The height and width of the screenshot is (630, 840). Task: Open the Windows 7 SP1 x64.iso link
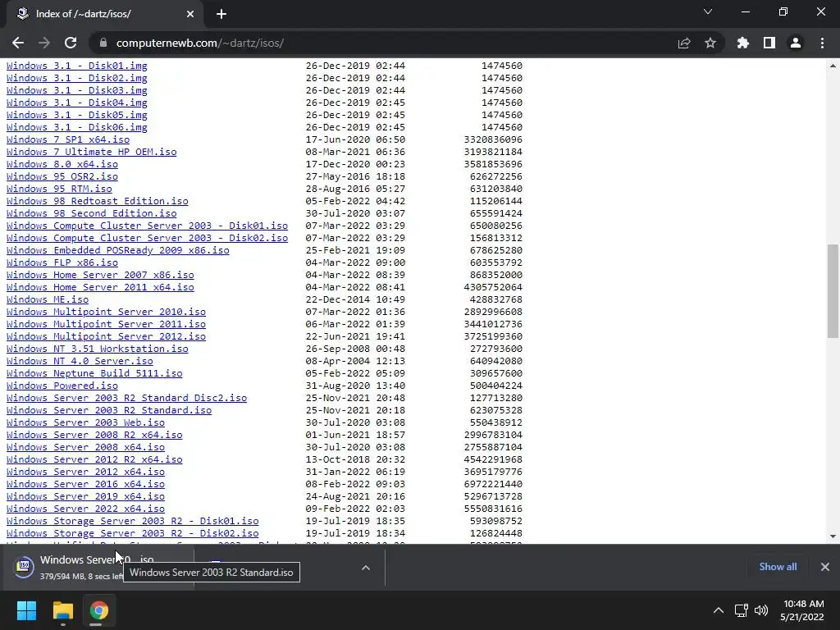[x=68, y=139]
